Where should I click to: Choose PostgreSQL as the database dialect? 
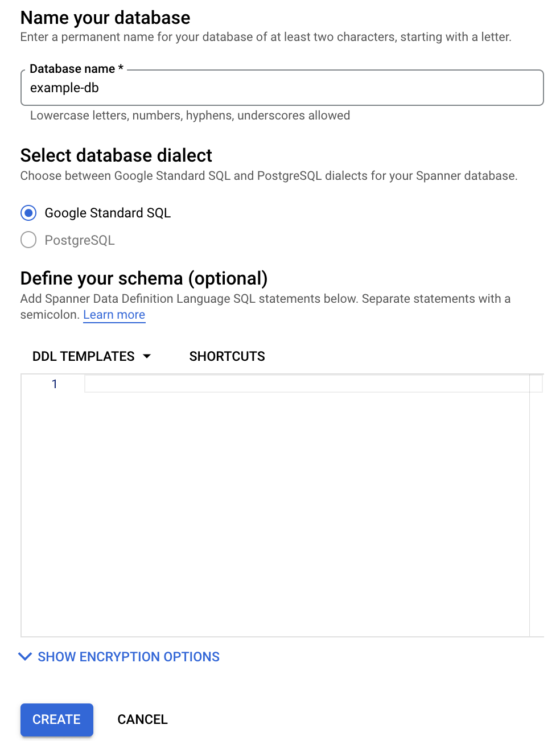point(28,240)
